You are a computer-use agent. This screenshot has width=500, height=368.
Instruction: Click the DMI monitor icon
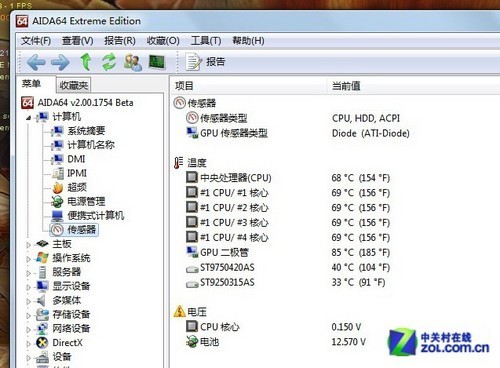pos(57,159)
